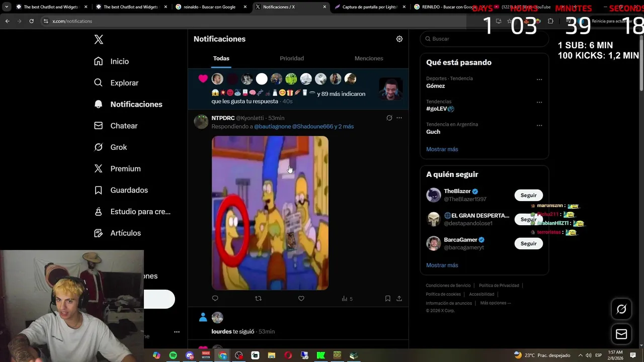Image resolution: width=644 pixels, height=362 pixels.
Task: Switch to the Menciones tab
Action: (369, 58)
